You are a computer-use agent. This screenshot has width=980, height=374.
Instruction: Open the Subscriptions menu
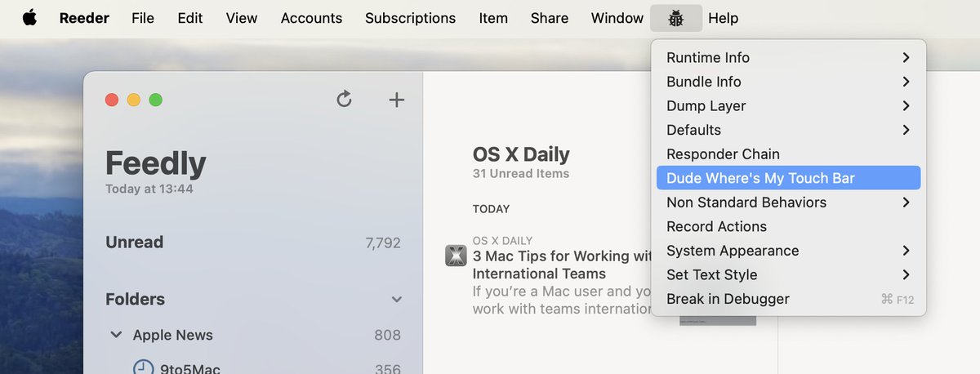410,18
